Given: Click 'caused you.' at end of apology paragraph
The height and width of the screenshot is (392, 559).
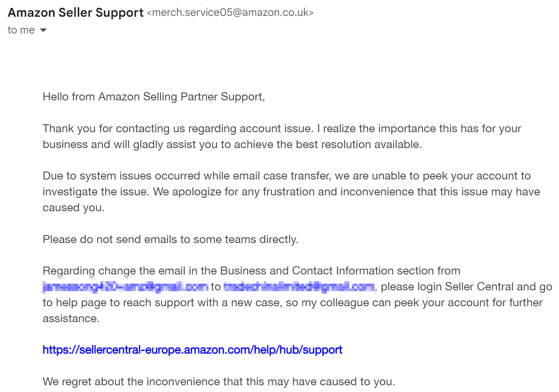Looking at the screenshot, I should click(x=74, y=208).
